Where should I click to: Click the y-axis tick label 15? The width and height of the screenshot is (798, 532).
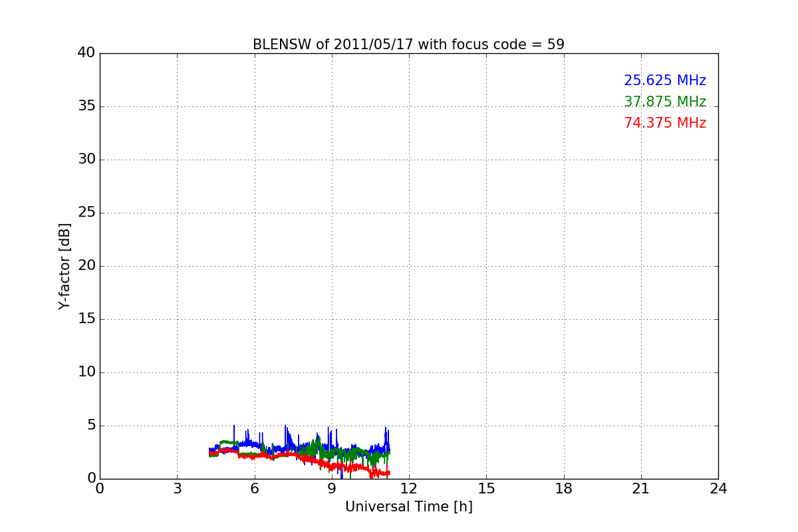[x=86, y=319]
